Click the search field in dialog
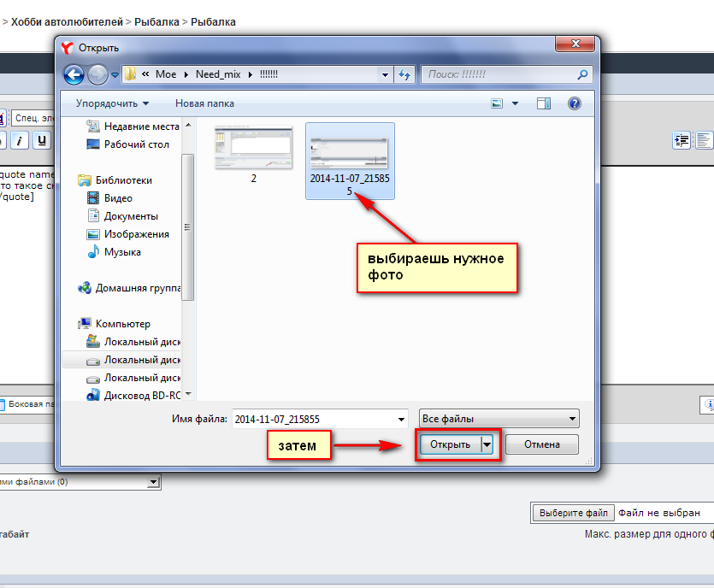 499,74
